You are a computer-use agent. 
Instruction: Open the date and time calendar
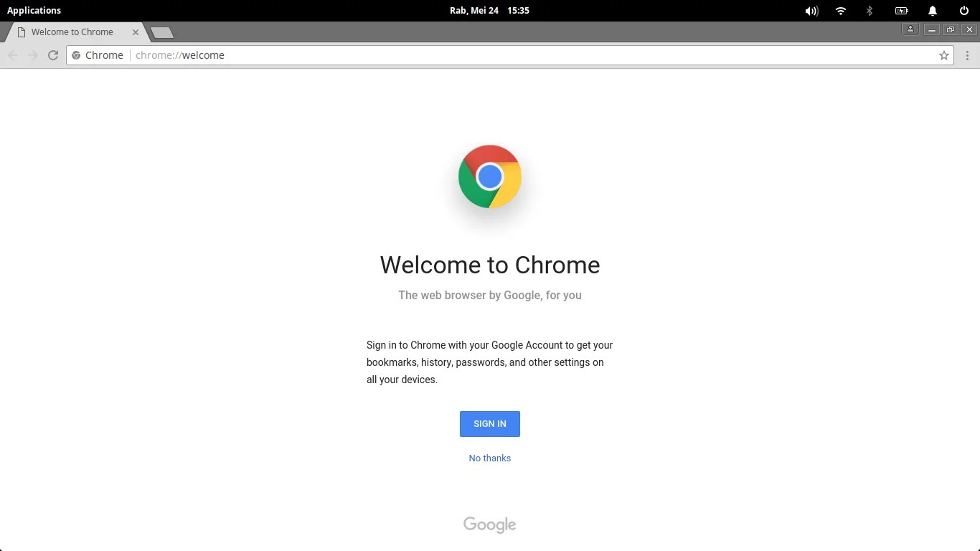489,10
